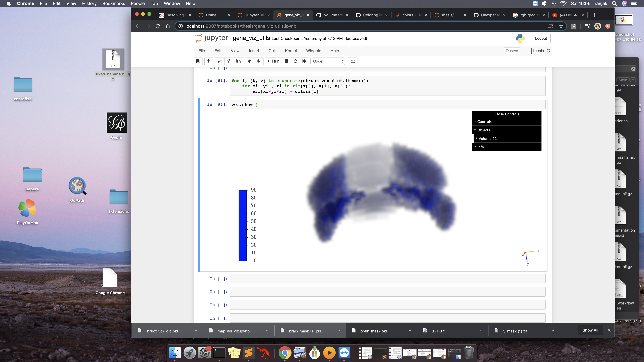This screenshot has width=644, height=362.
Task: Reload the page in Chrome
Action: point(158,26)
